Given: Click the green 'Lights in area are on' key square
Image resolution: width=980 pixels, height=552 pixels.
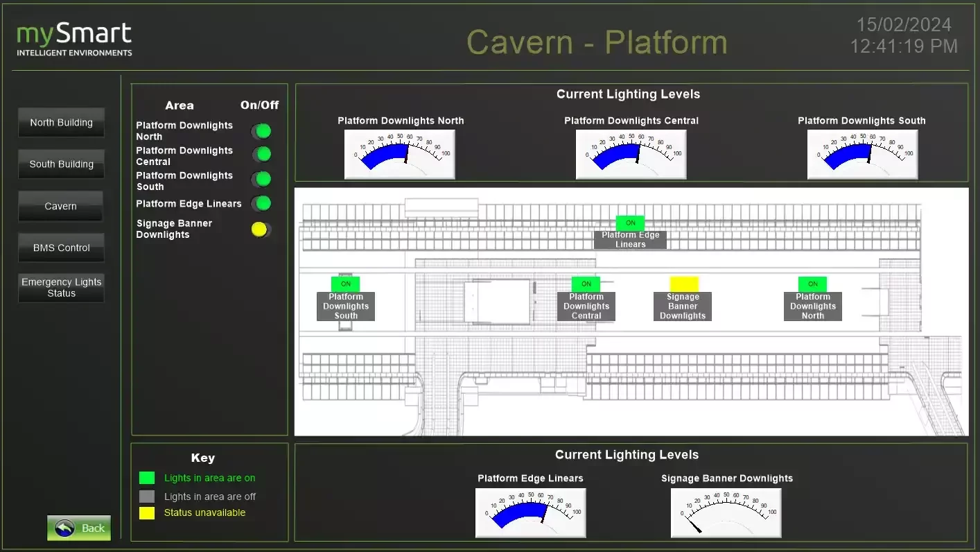Looking at the screenshot, I should (x=147, y=478).
